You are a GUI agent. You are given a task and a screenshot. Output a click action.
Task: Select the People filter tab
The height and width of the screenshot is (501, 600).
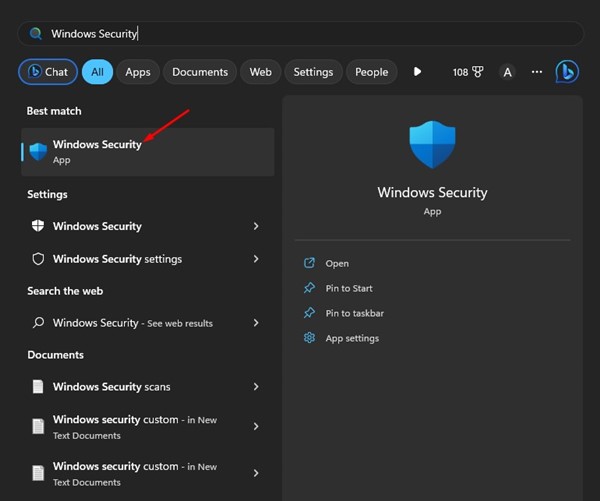[x=371, y=72]
